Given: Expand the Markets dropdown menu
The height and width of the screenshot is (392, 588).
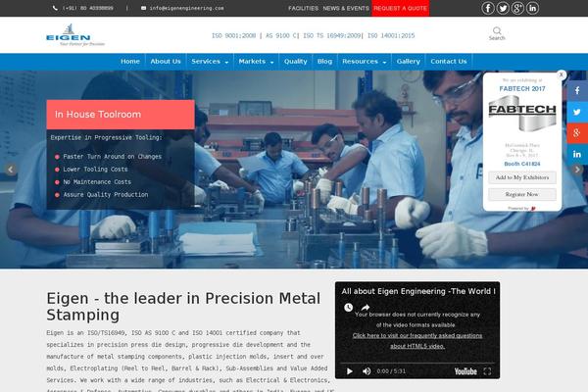Looking at the screenshot, I should pyautogui.click(x=256, y=62).
